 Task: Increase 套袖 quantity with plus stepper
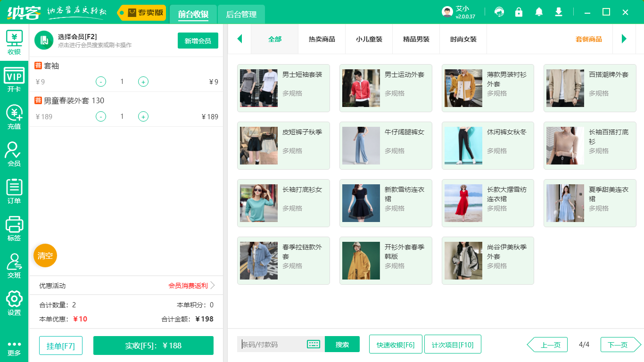(143, 82)
